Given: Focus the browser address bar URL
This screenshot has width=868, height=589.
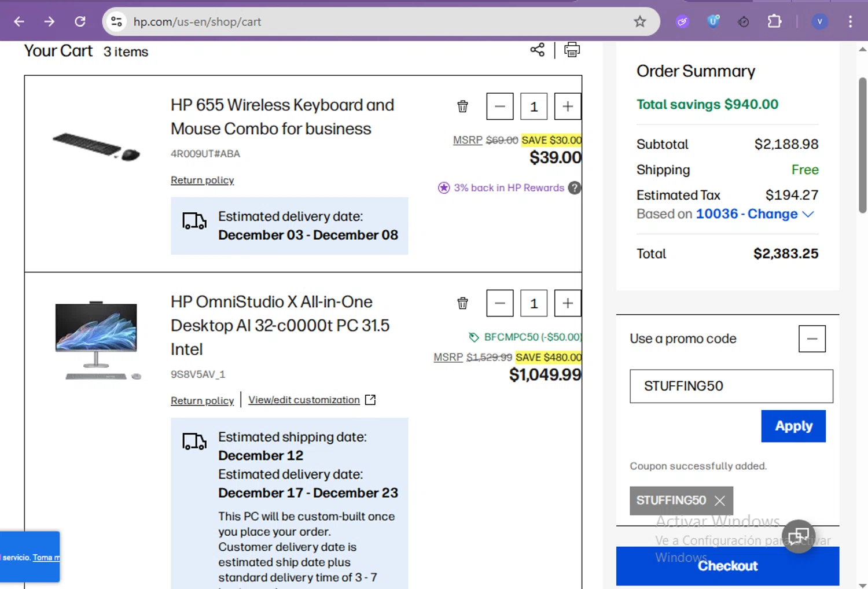Looking at the screenshot, I should point(197,21).
